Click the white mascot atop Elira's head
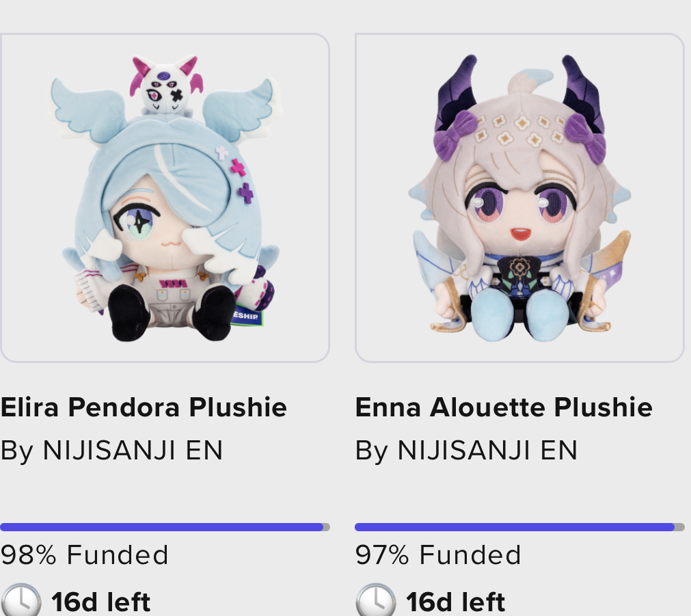This screenshot has height=616, width=691. 167,86
